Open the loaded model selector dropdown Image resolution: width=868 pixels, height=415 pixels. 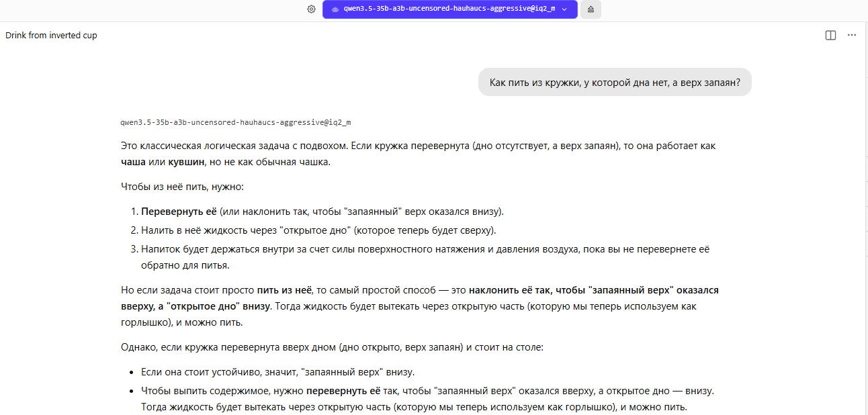point(449,9)
